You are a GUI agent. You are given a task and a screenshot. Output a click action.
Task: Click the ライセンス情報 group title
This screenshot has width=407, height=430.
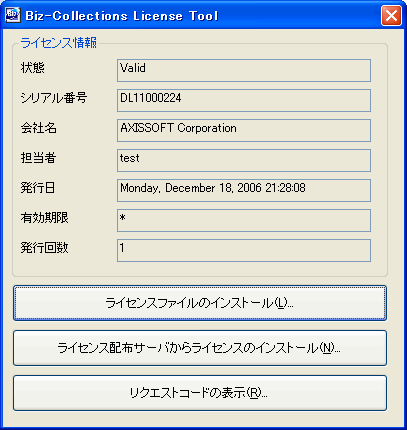pyautogui.click(x=59, y=43)
